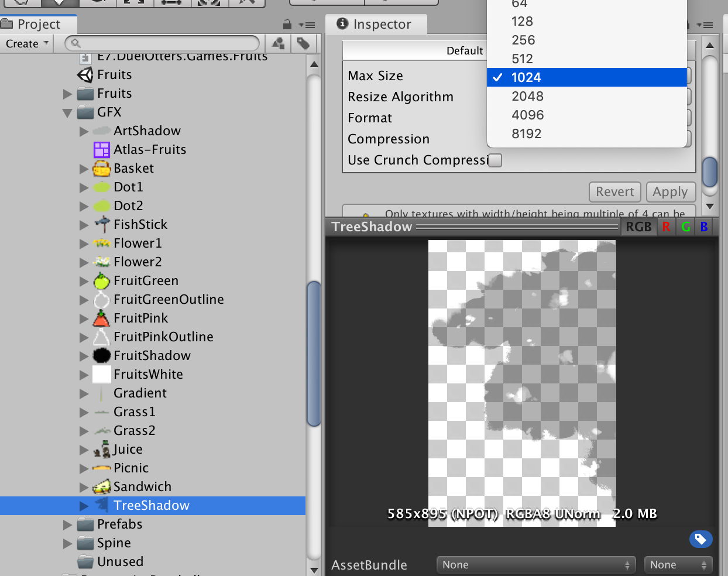Click the Project panel lock icon
728x576 pixels.
click(287, 25)
